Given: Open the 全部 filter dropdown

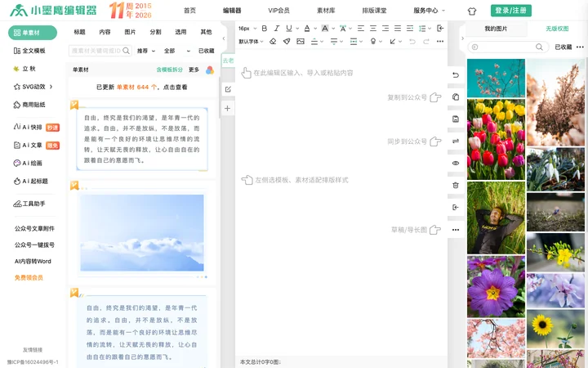Looking at the screenshot, I should (x=177, y=51).
